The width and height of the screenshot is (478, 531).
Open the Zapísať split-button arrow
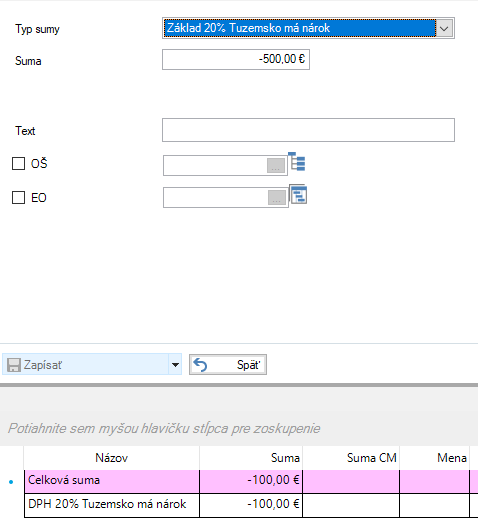click(x=175, y=365)
